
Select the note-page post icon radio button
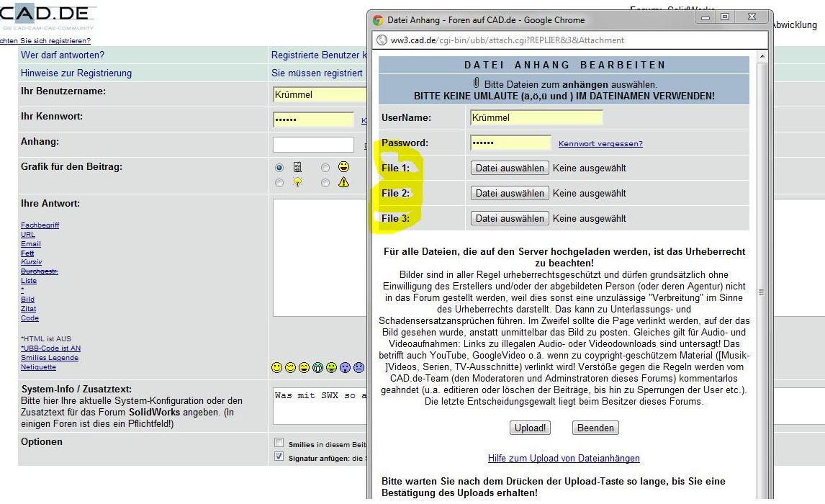(x=279, y=168)
